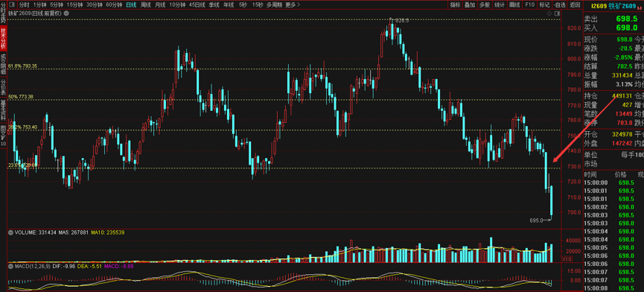Click the 38.2% 753.40 Fibonacci label
Viewport: 644px width, 292px height.
click(22, 127)
